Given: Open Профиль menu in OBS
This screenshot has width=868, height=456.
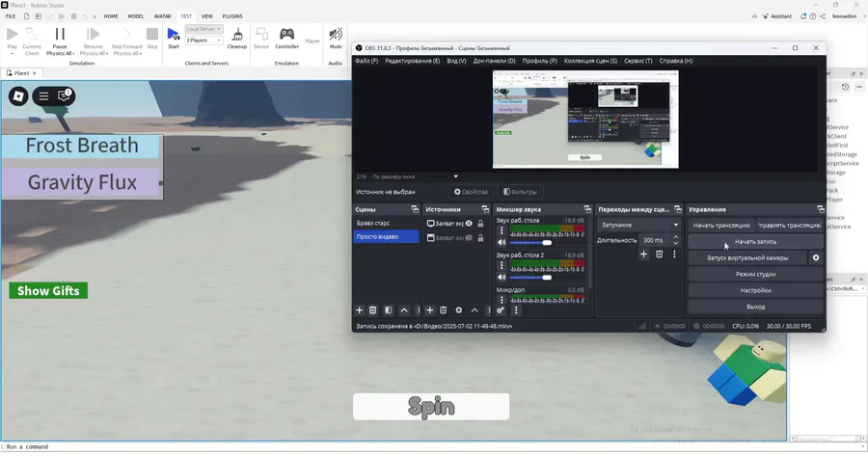Looking at the screenshot, I should coord(540,61).
